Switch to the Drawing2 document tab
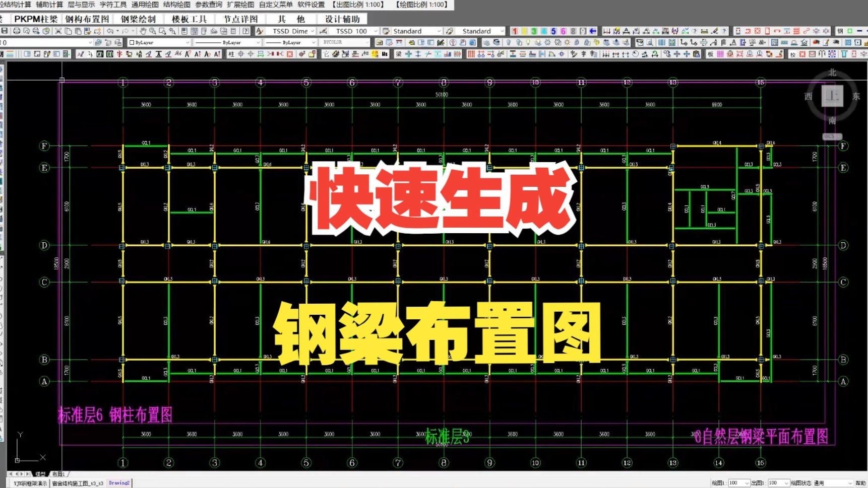Screen dimensions: 868x488 click(x=119, y=482)
